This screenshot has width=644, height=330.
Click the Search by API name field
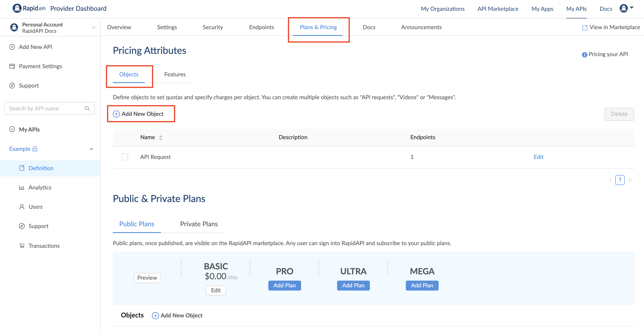[x=45, y=108]
